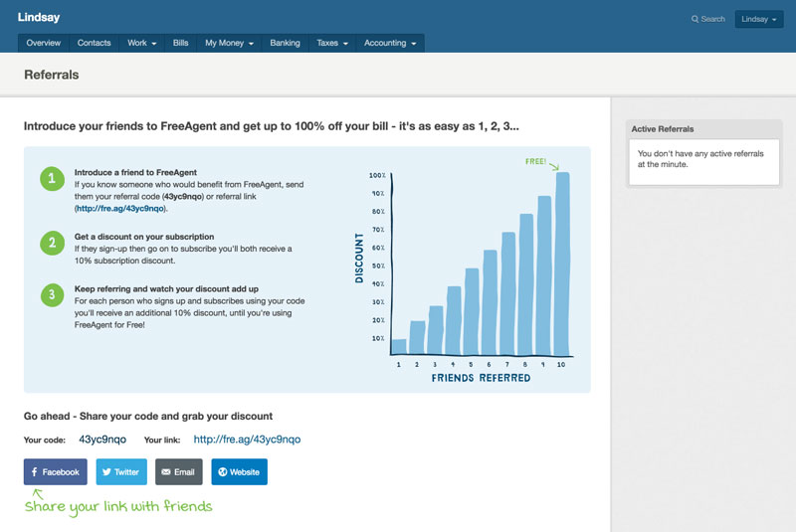This screenshot has width=796, height=532.
Task: Go to the Overview tab
Action: [43, 43]
